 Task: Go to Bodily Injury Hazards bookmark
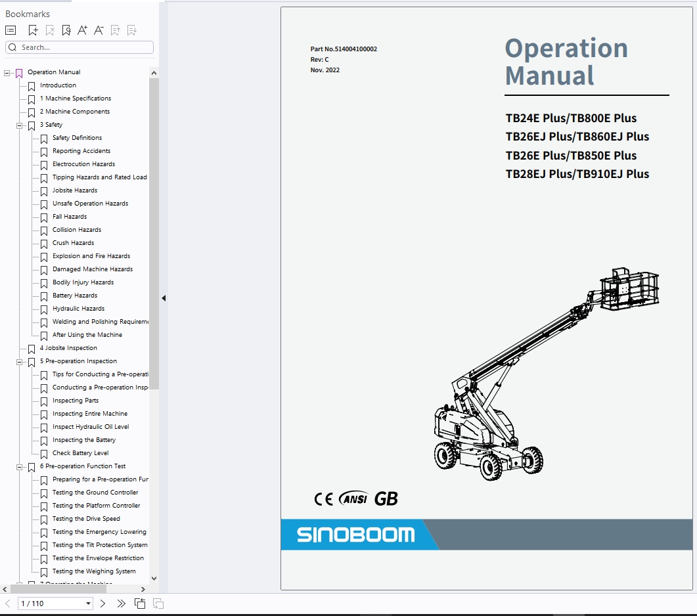pyautogui.click(x=83, y=282)
